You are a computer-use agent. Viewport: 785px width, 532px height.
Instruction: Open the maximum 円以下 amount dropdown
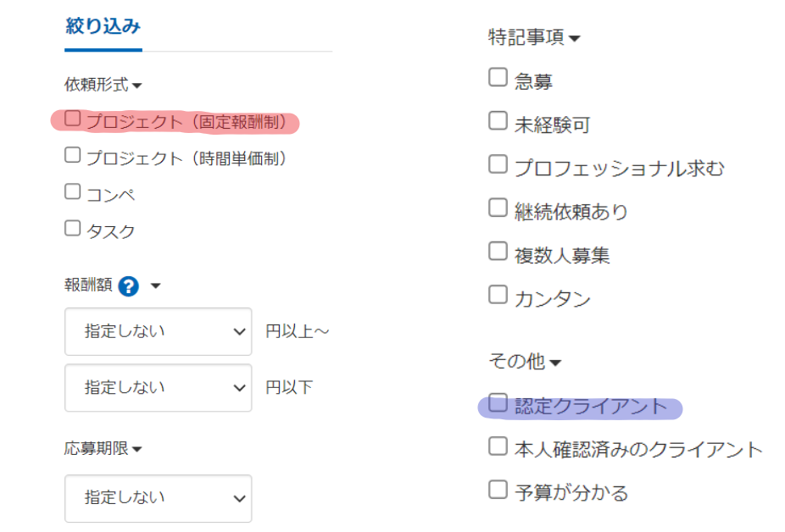159,387
